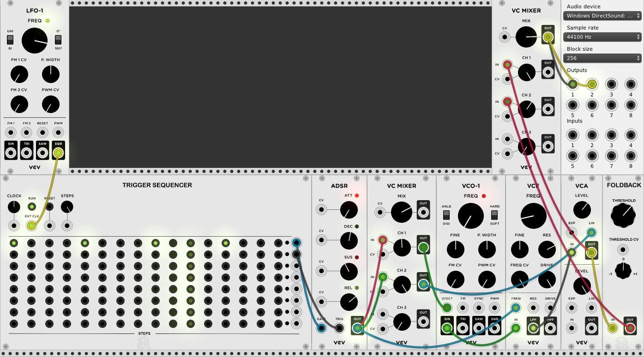Click the ADSR OUT jack
Image resolution: width=644 pixels, height=357 pixels.
pyautogui.click(x=357, y=328)
